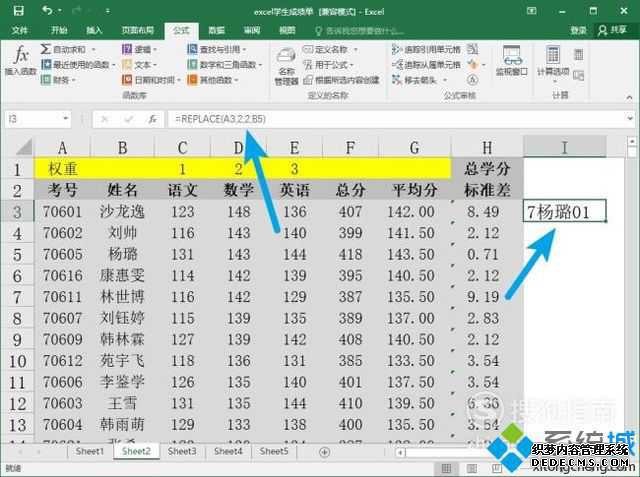Click the AutoSum sigma icon
This screenshot has height=477, width=640.
click(x=45, y=49)
